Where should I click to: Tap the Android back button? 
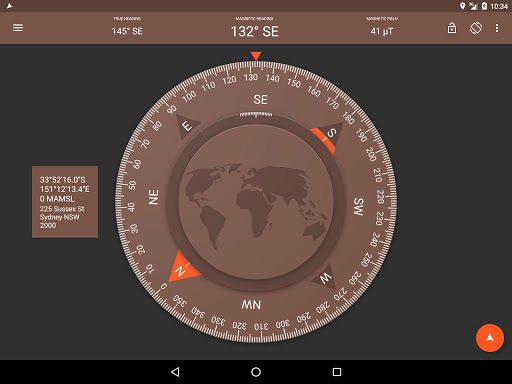(x=175, y=372)
